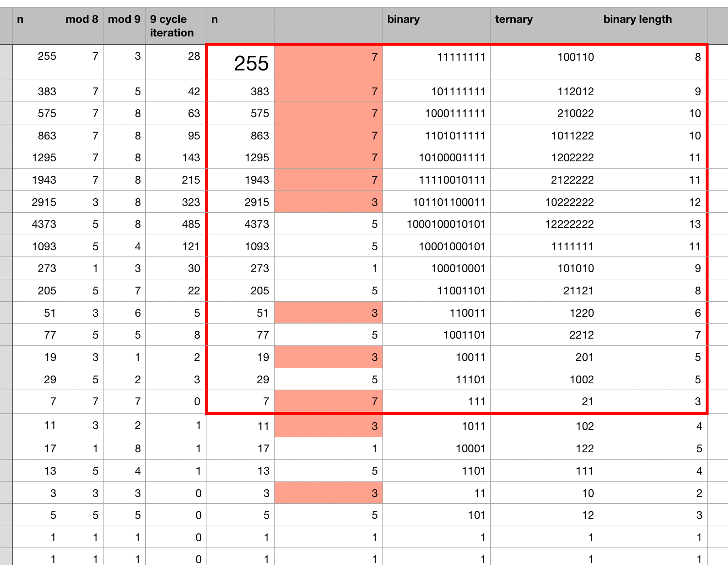Image resolution: width=728 pixels, height=565 pixels.
Task: Select the "binary length" column header
Action: click(x=652, y=25)
